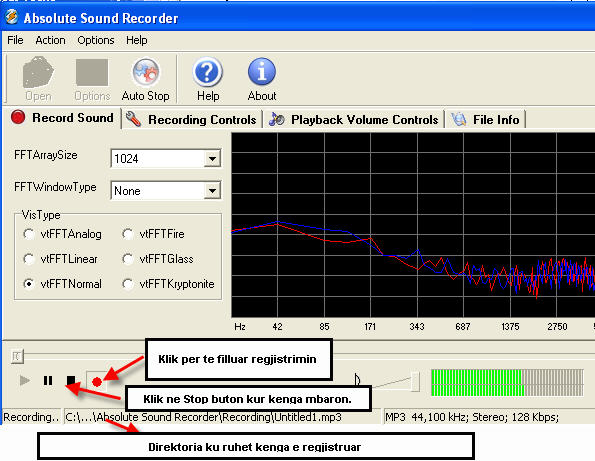The width and height of the screenshot is (595, 461).
Task: Expand the FFTWindowType dropdown
Action: point(212,190)
